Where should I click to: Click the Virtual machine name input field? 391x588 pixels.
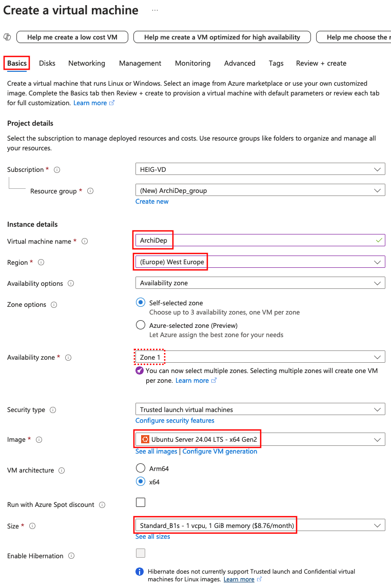coord(260,240)
